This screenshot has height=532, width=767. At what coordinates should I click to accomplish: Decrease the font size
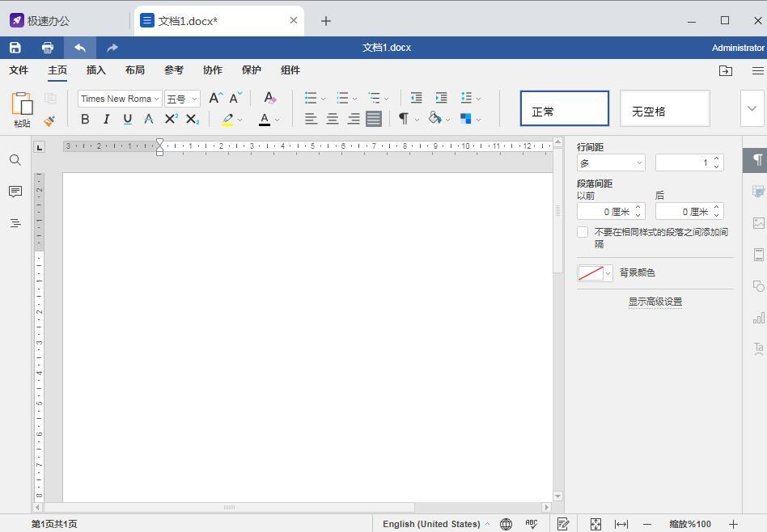click(235, 99)
